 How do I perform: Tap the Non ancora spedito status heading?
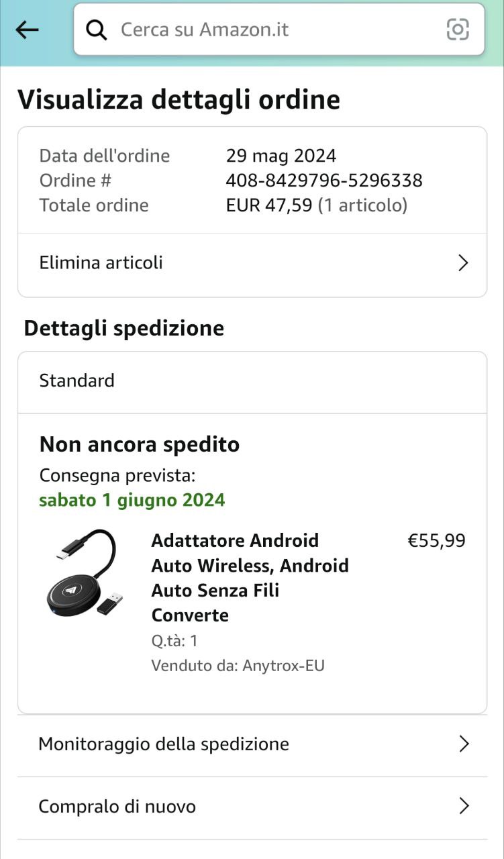tap(140, 444)
